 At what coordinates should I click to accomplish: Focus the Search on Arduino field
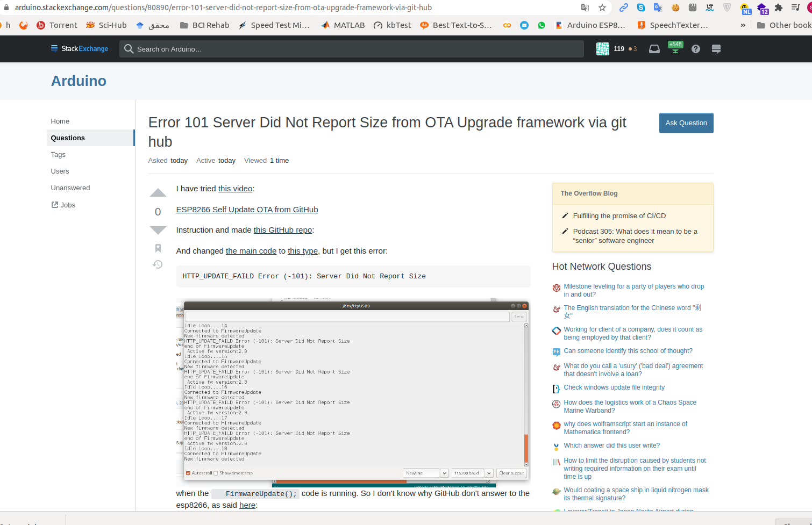point(352,49)
